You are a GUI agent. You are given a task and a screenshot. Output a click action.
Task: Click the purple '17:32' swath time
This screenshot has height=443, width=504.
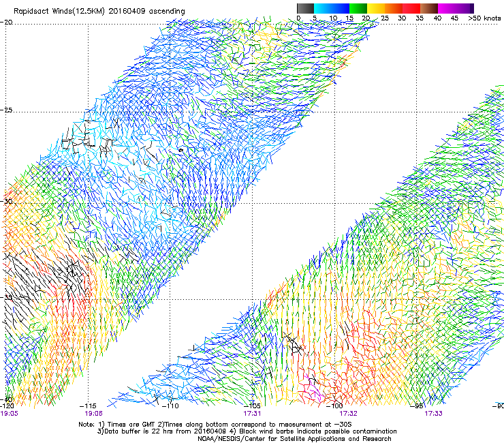click(x=349, y=414)
